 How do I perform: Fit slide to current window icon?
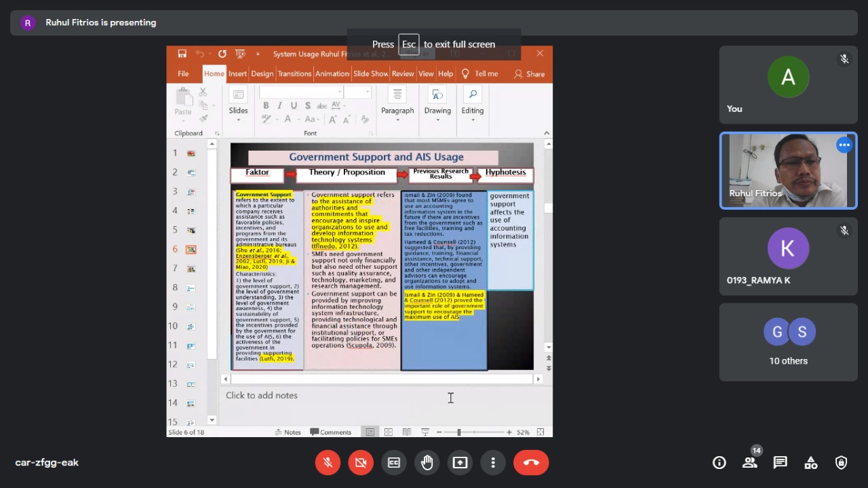540,432
